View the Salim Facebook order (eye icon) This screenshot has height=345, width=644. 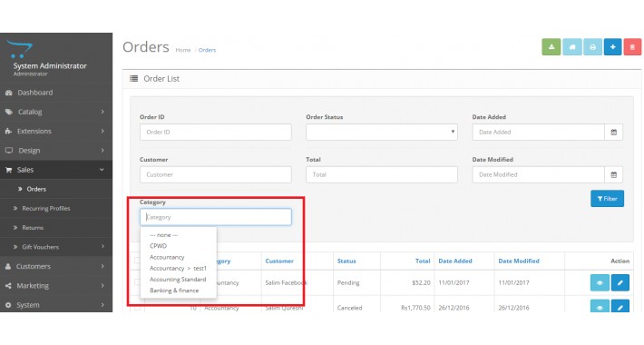click(600, 283)
